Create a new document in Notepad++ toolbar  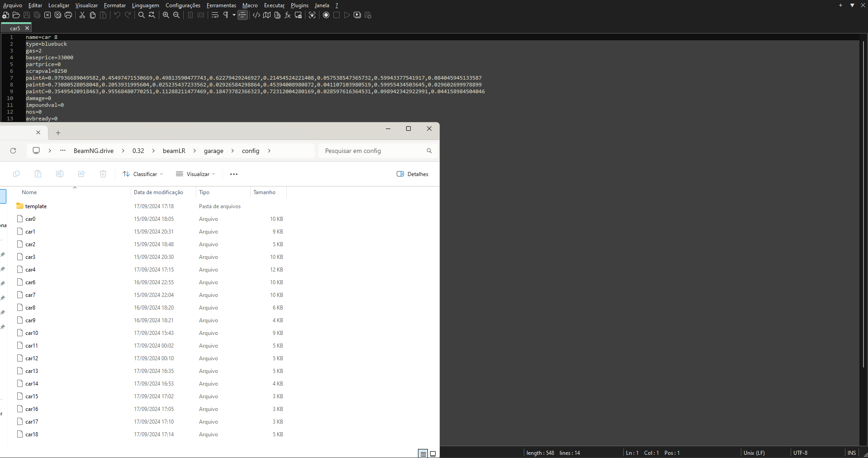[5, 15]
